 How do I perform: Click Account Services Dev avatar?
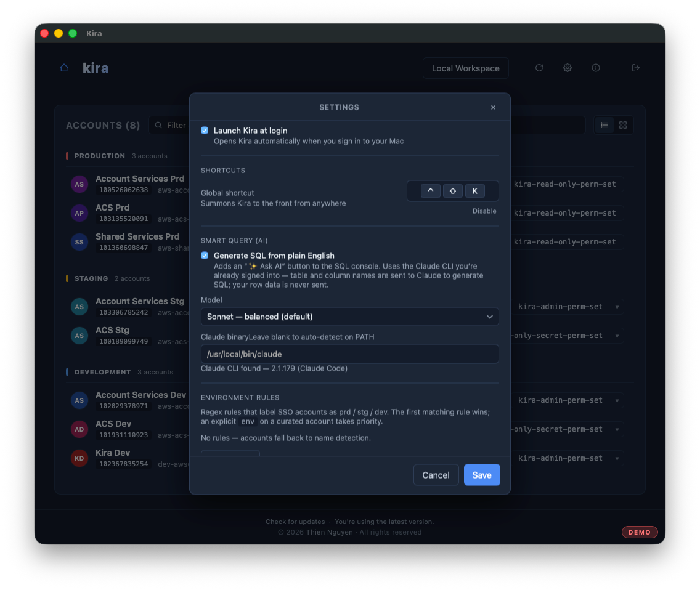click(79, 401)
